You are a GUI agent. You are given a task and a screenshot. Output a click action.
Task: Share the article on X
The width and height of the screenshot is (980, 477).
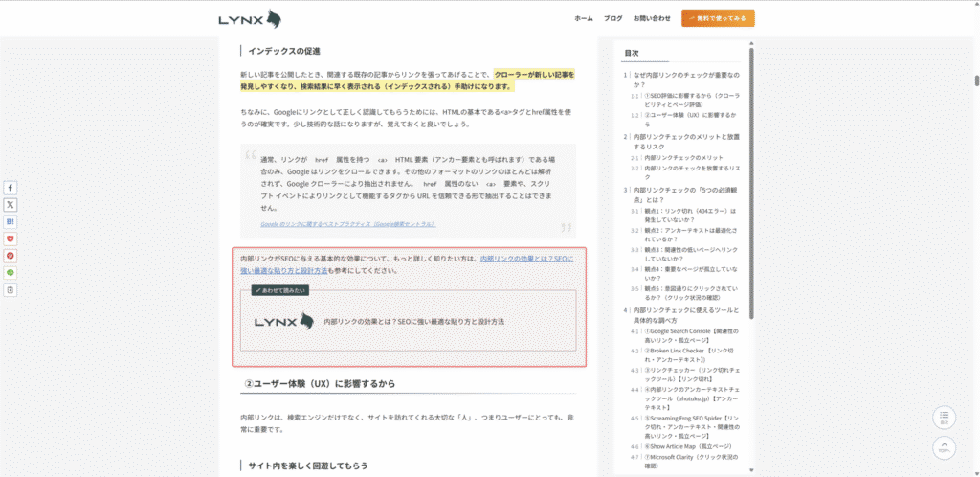click(x=11, y=204)
